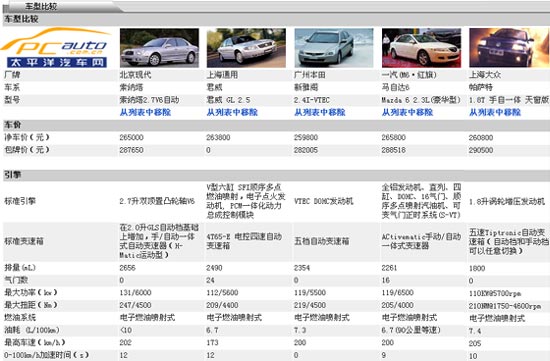Open the 君威 Buick car photo
The image size is (550, 361).
tap(246, 48)
